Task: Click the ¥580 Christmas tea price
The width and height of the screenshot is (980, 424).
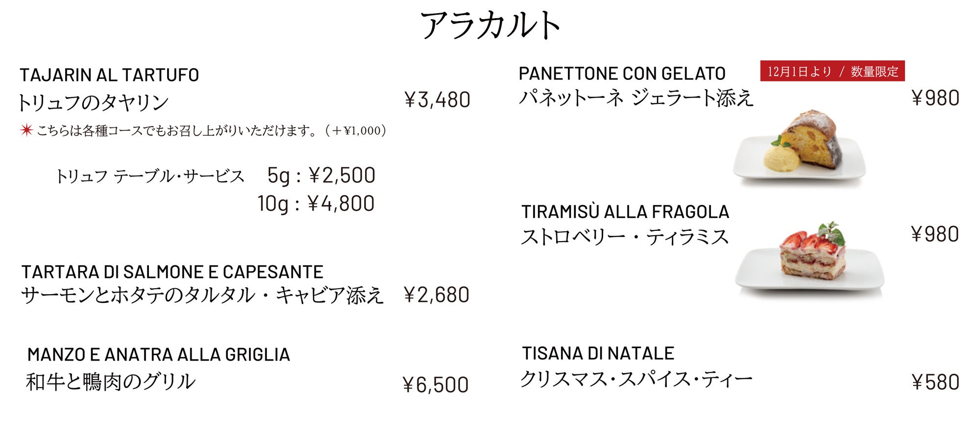Action: point(935,382)
